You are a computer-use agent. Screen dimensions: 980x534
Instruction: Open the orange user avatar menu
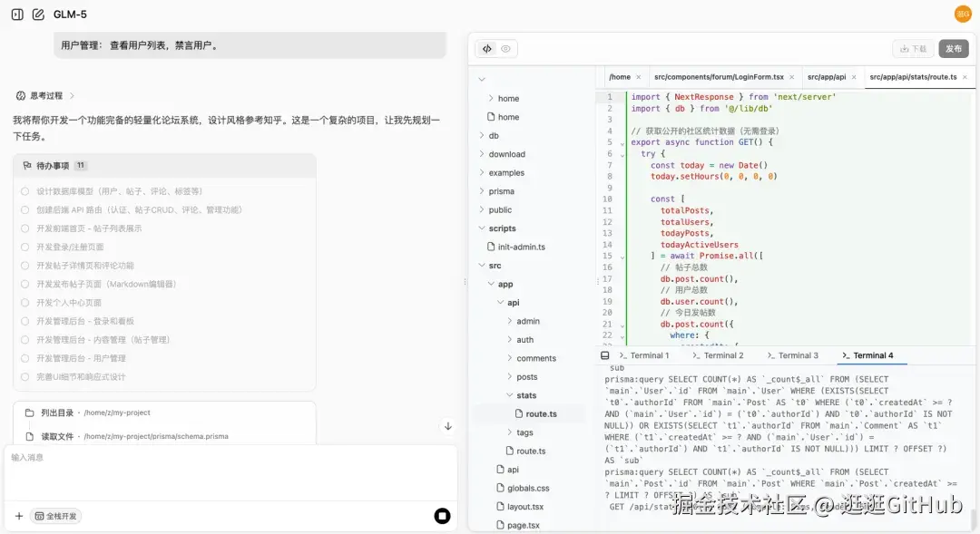pyautogui.click(x=963, y=14)
